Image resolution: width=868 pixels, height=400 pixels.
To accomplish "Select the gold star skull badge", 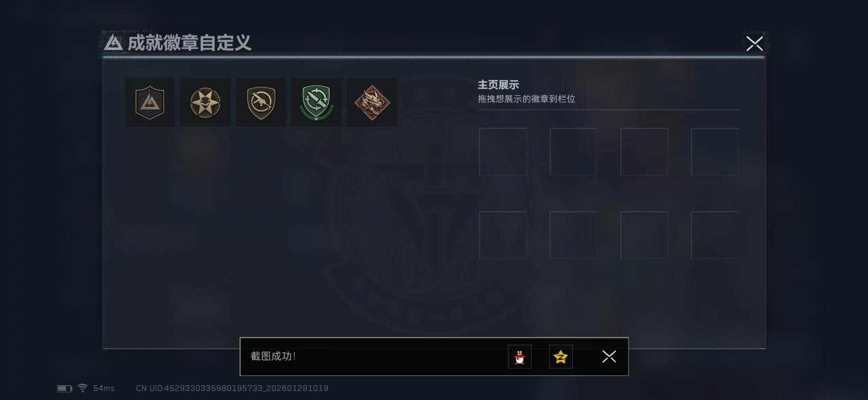I will point(205,102).
